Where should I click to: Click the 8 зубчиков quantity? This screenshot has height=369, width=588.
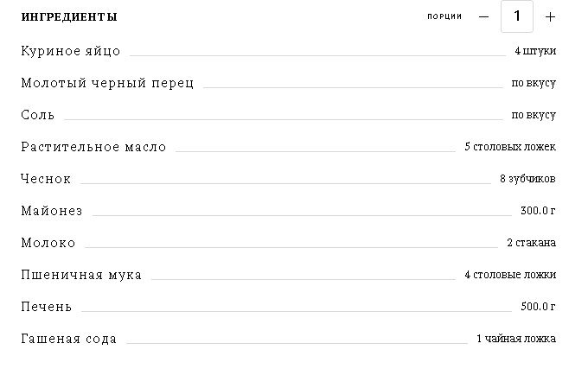click(x=527, y=179)
